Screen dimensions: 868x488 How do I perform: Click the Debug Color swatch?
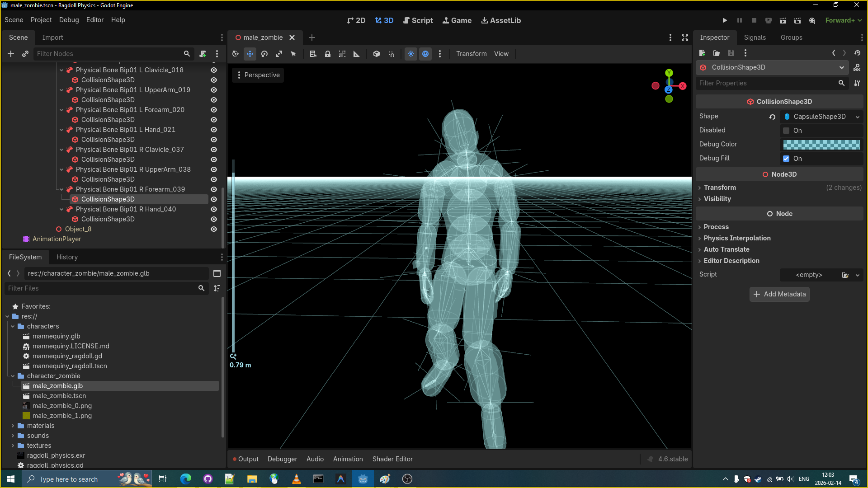821,145
